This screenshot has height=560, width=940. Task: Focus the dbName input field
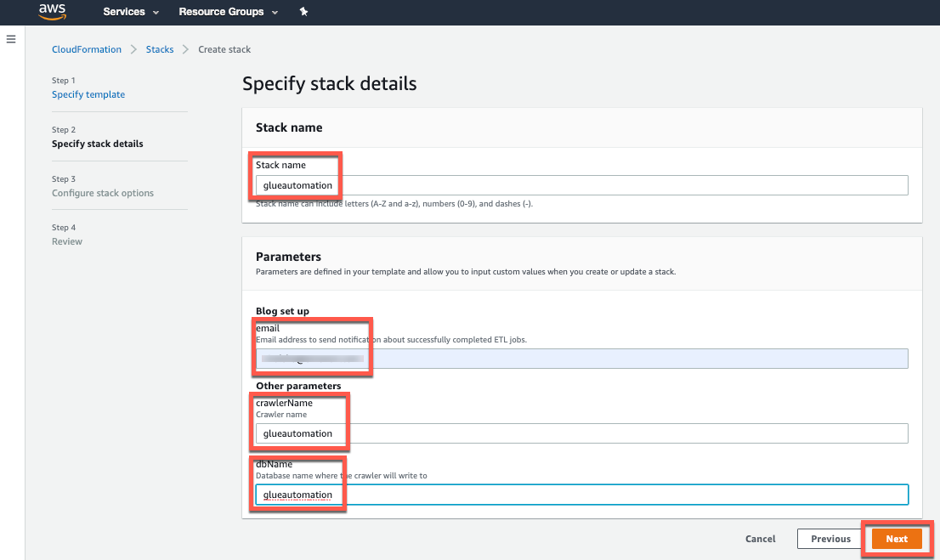581,495
